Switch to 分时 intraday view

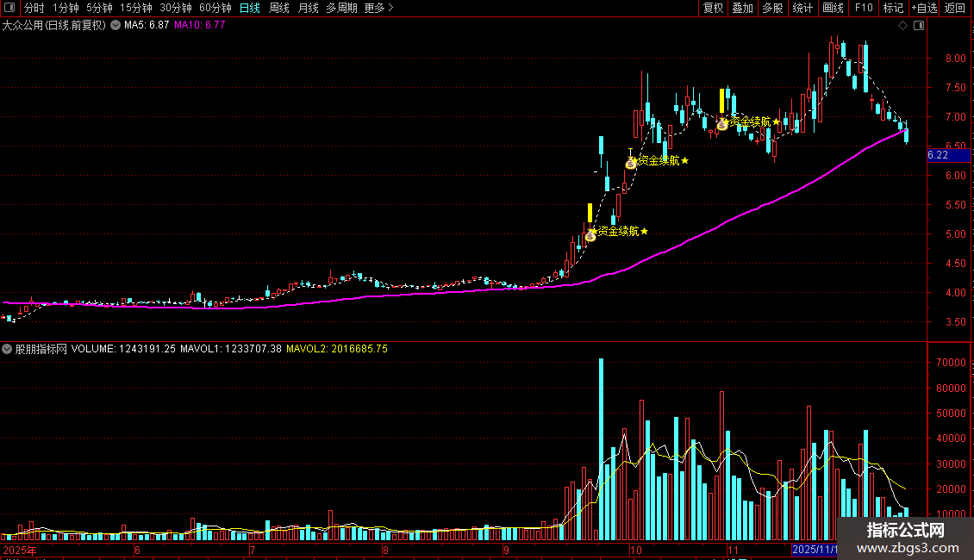34,8
